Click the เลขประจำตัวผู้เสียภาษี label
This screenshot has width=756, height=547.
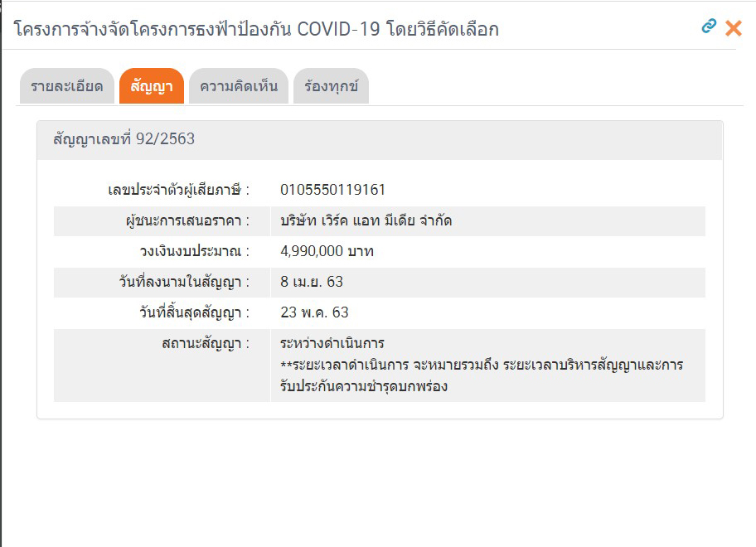[x=178, y=191]
